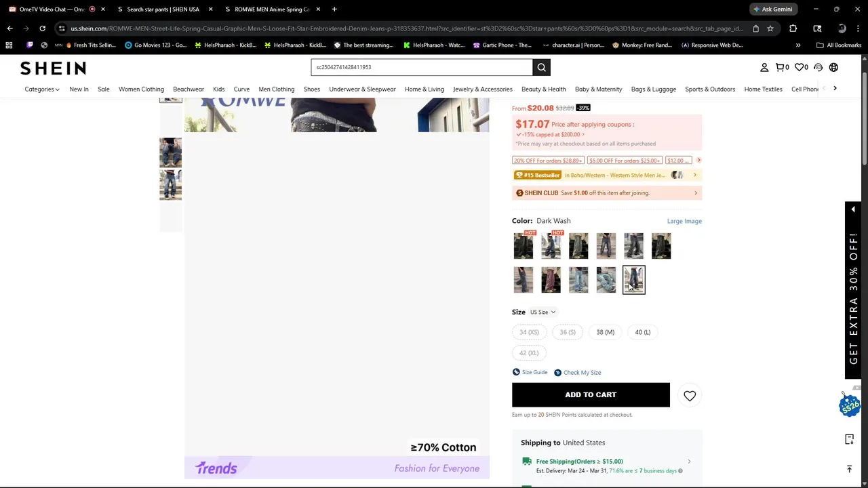The width and height of the screenshot is (868, 488).
Task: Open the wishlist heart in header
Action: [801, 67]
